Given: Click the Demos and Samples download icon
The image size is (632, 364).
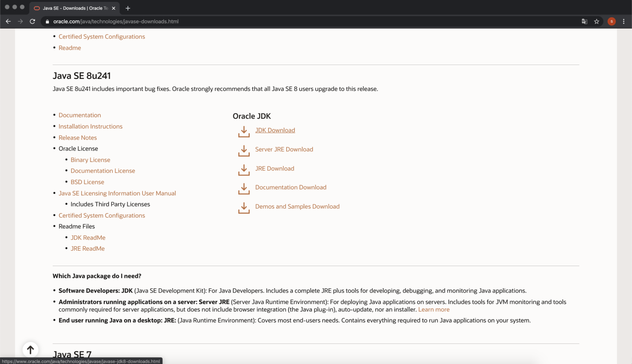Looking at the screenshot, I should pyautogui.click(x=244, y=207).
